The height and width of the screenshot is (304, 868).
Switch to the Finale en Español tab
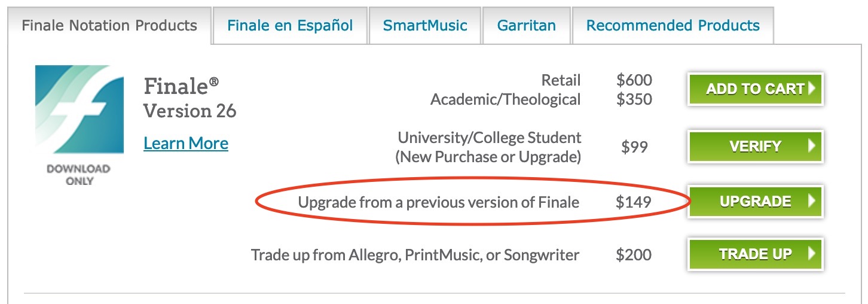point(290,26)
